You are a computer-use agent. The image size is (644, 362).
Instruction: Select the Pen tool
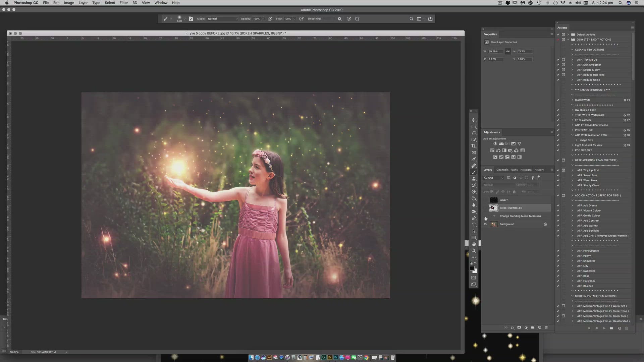point(474,218)
